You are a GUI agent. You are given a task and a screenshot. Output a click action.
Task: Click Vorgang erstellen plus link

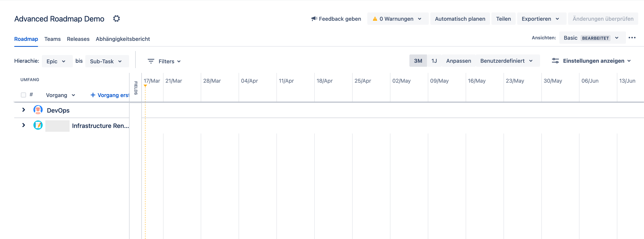pos(110,95)
